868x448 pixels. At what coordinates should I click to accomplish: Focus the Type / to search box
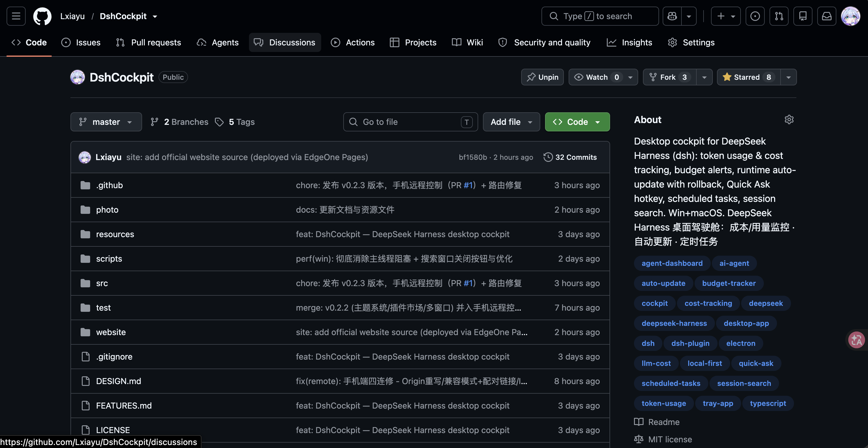pyautogui.click(x=600, y=16)
